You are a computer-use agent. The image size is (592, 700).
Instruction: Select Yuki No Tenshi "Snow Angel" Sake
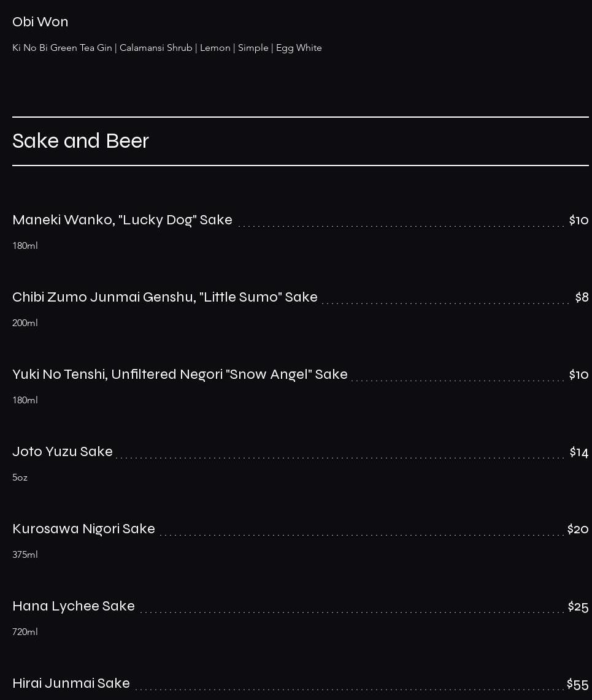[x=180, y=375]
